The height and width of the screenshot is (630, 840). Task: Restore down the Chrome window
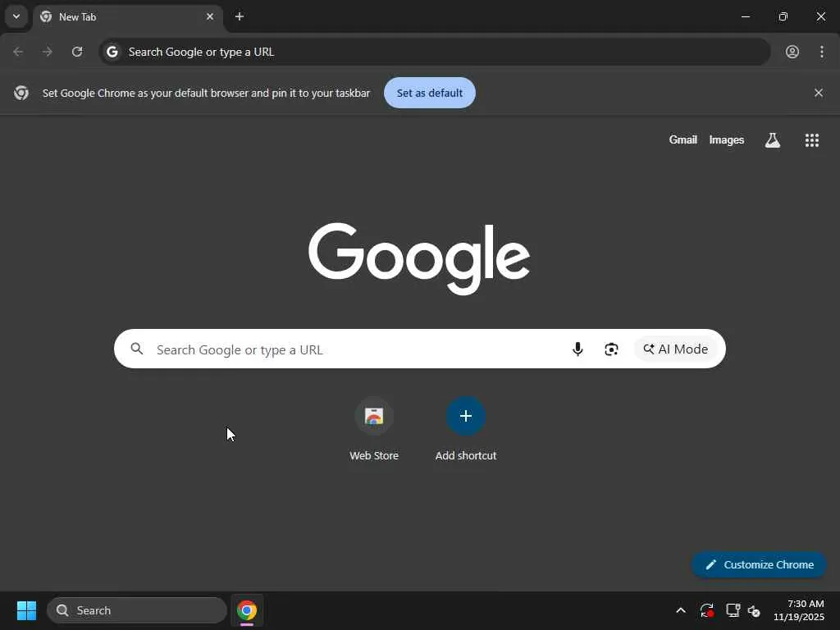point(783,16)
